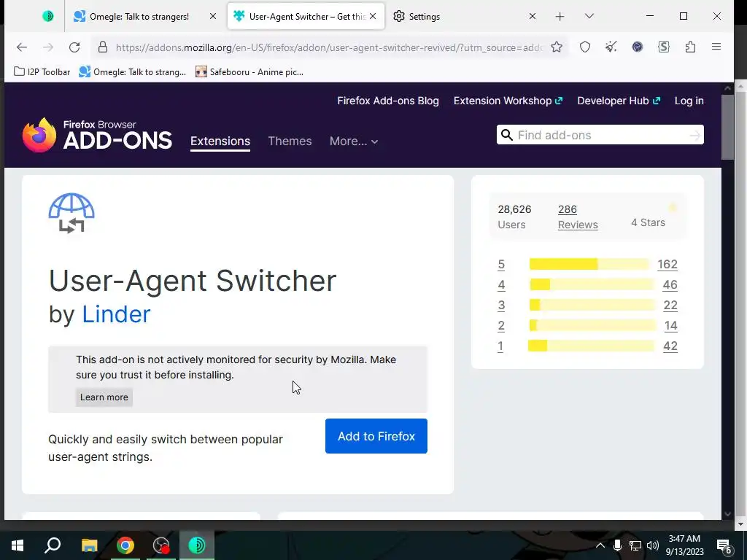Open the 14 two-star reviews count
This screenshot has height=560, width=747.
pos(671,326)
